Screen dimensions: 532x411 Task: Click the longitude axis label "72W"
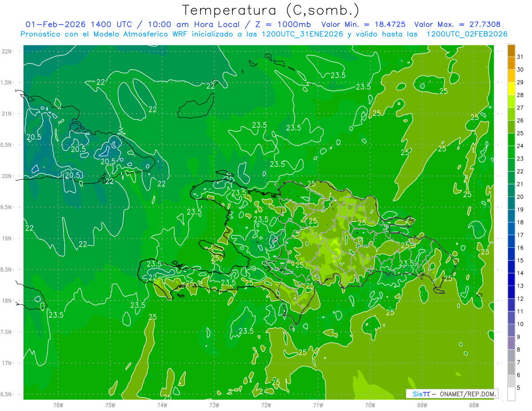[x=266, y=405]
